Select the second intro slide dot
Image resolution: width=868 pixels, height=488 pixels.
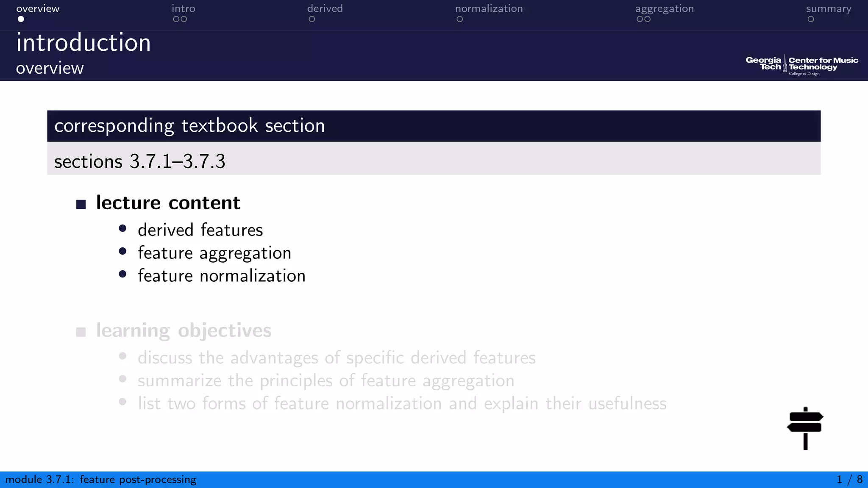pos(184,19)
